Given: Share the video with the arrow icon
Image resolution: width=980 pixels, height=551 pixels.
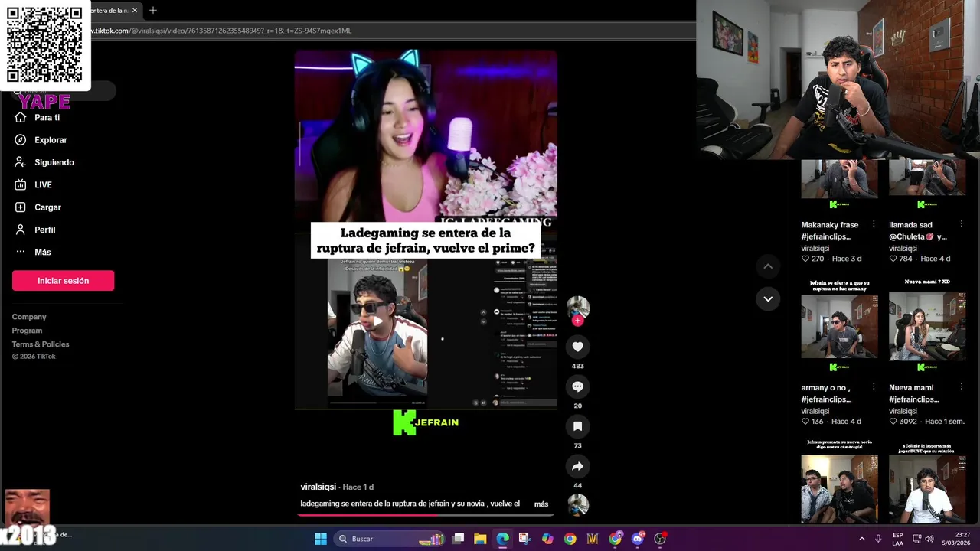Looking at the screenshot, I should tap(577, 466).
